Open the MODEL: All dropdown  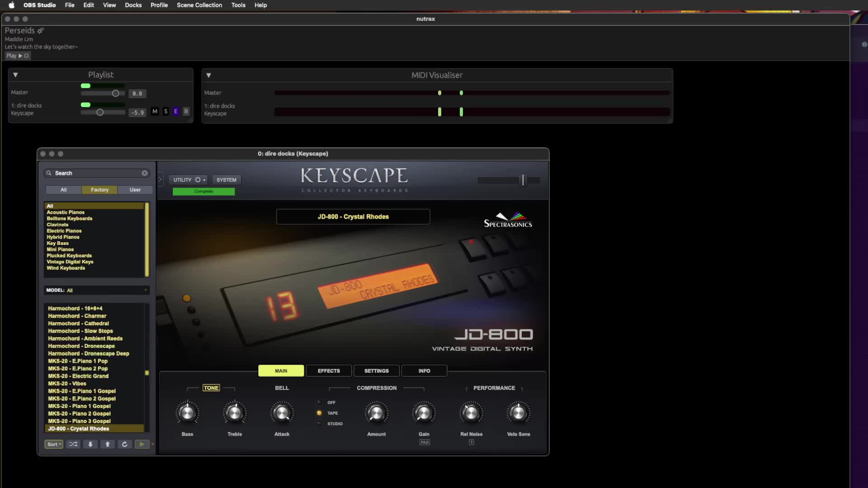[96, 290]
